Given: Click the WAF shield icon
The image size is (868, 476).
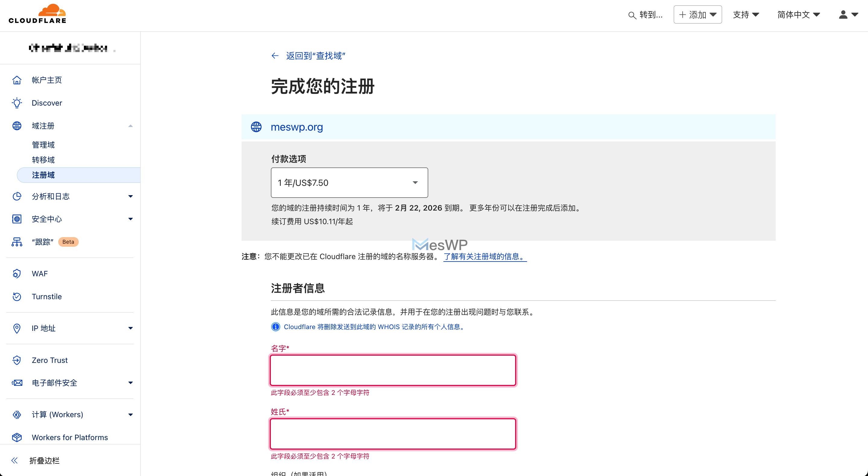Looking at the screenshot, I should click(x=17, y=273).
